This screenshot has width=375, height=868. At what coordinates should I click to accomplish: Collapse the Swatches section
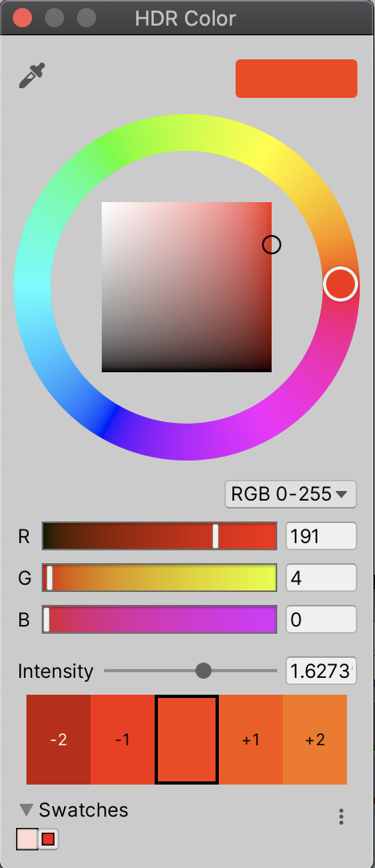[x=26, y=810]
